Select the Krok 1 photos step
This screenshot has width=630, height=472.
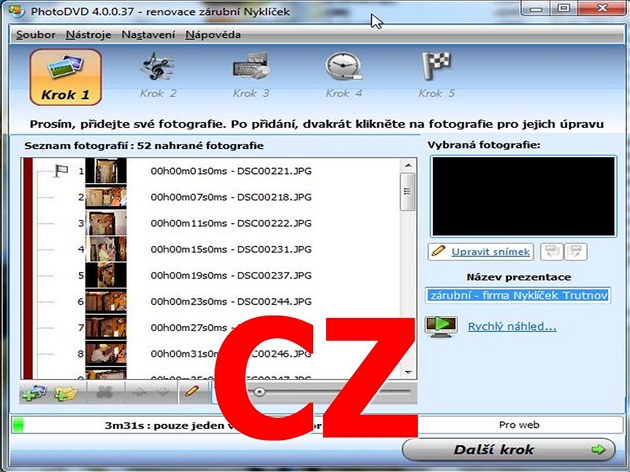pyautogui.click(x=65, y=77)
